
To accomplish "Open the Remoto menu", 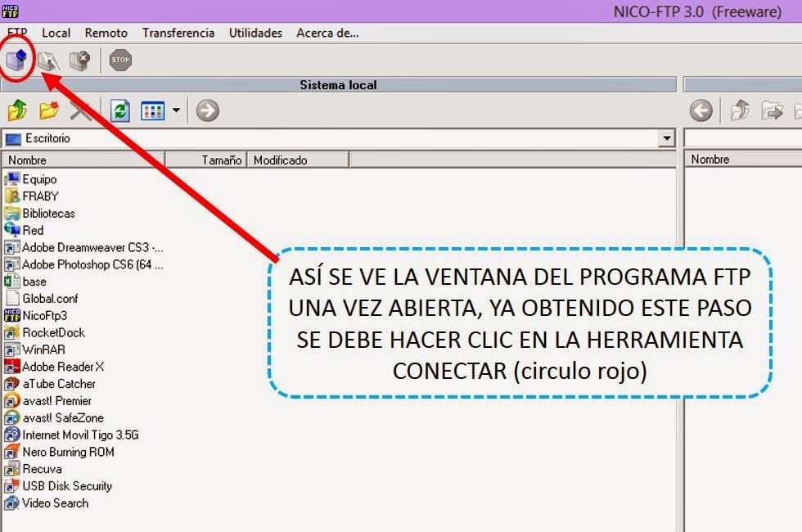I will (x=106, y=33).
